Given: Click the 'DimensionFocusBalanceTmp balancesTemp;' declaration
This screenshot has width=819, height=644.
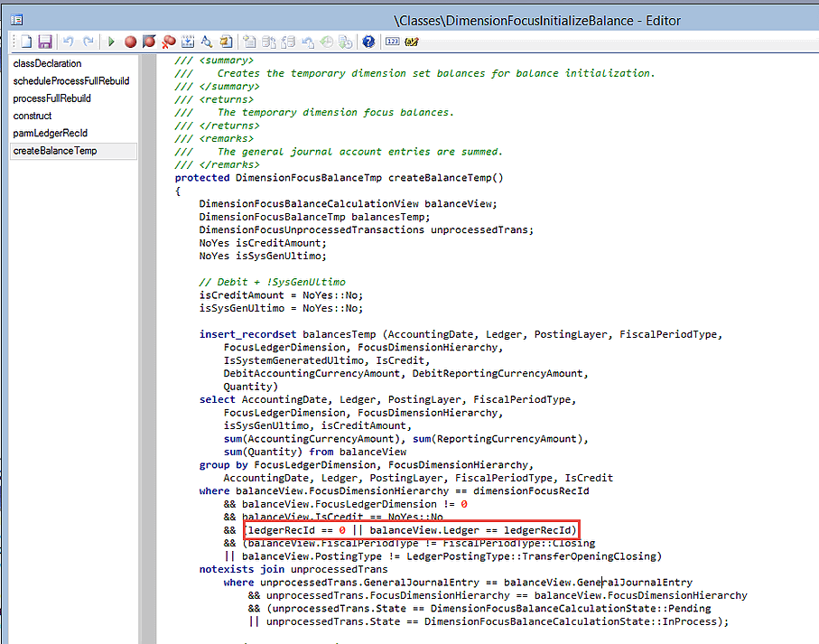Looking at the screenshot, I should (314, 217).
